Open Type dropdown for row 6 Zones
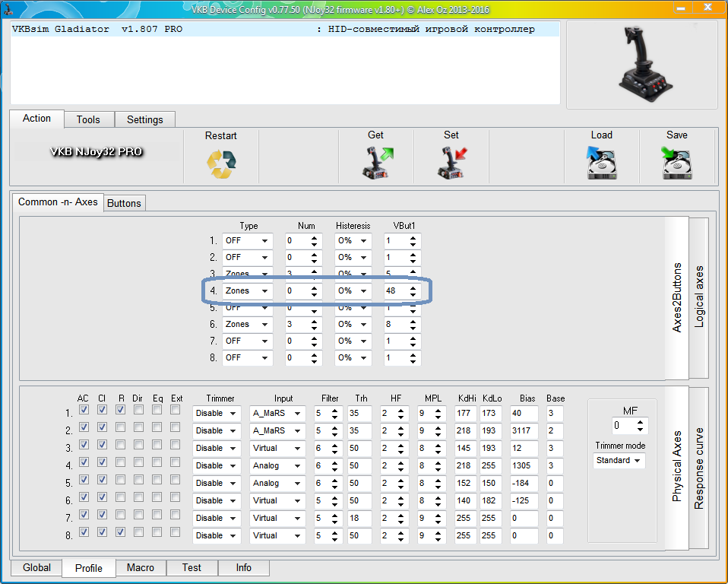Viewport: 728px width, 584px height. point(247,324)
